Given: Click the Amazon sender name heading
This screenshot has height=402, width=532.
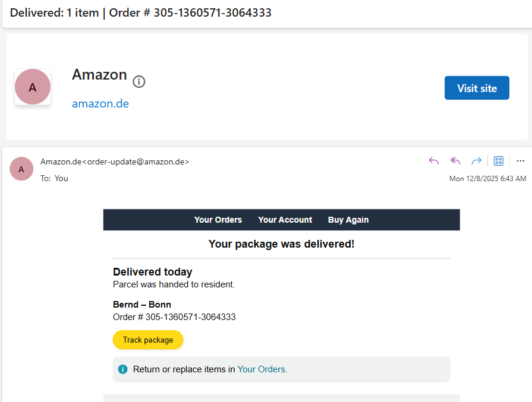Looking at the screenshot, I should pyautogui.click(x=99, y=75).
